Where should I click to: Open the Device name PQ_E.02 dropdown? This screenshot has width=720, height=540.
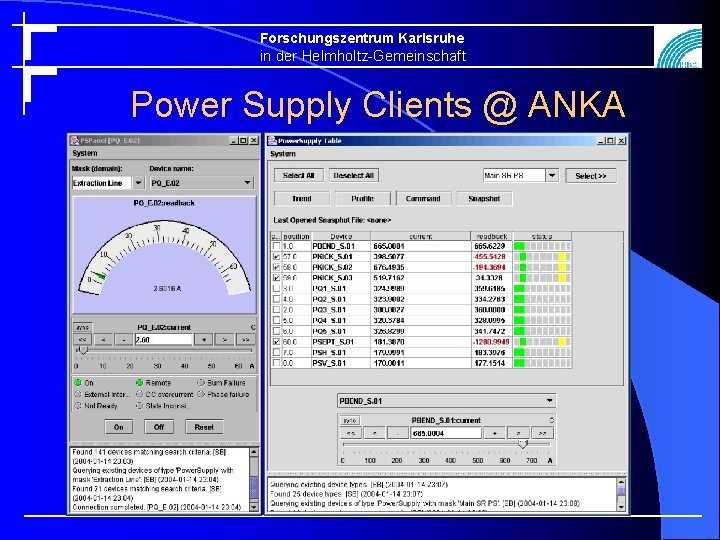click(x=248, y=183)
